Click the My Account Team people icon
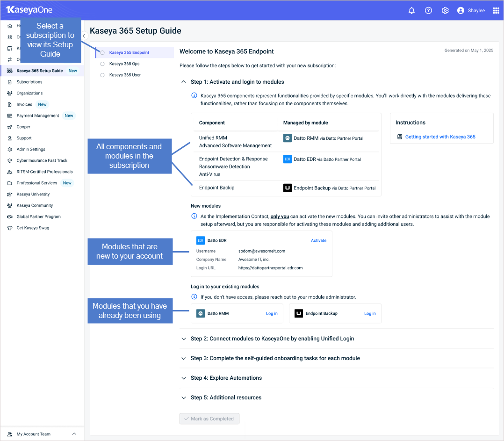504x441 pixels. point(10,434)
